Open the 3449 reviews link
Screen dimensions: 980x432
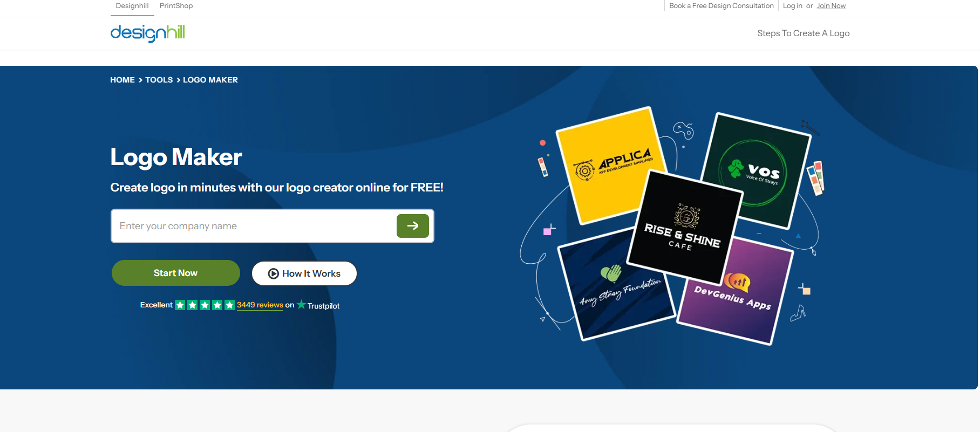tap(260, 305)
